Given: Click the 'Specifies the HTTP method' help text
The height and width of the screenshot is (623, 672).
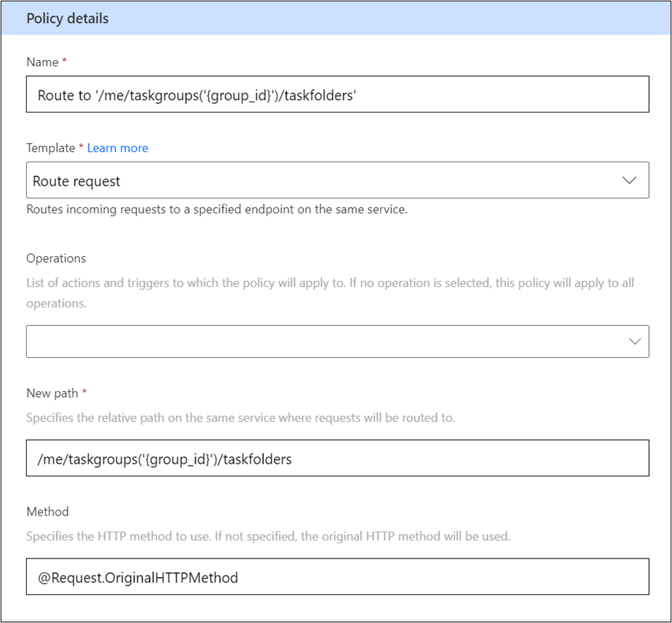Looking at the screenshot, I should 268,536.
